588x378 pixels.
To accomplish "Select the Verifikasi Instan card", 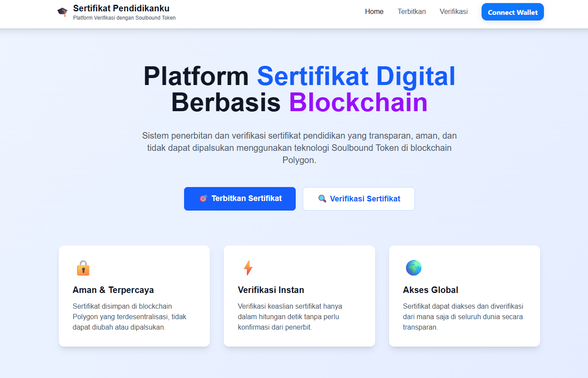I will point(299,296).
